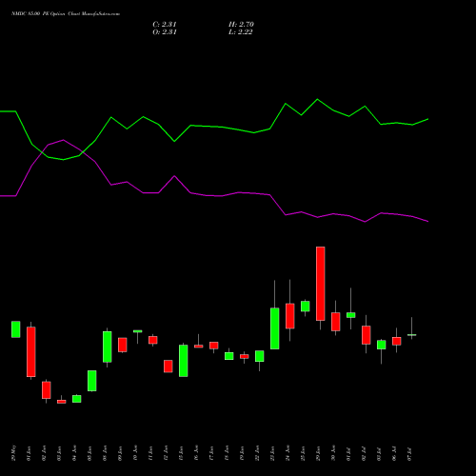476x476 pixels.
Task: Select the 23 Jun date label
Action: [272, 453]
